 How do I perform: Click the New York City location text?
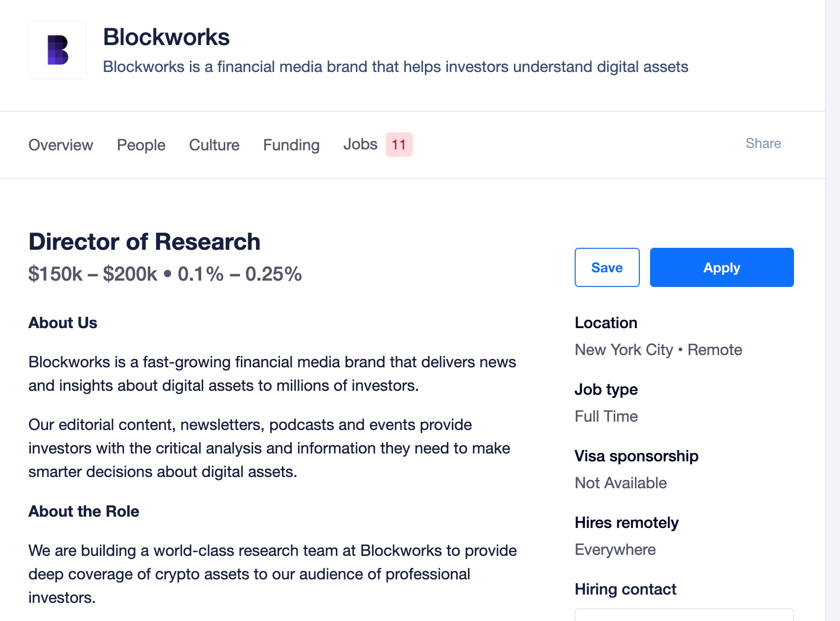click(x=624, y=350)
